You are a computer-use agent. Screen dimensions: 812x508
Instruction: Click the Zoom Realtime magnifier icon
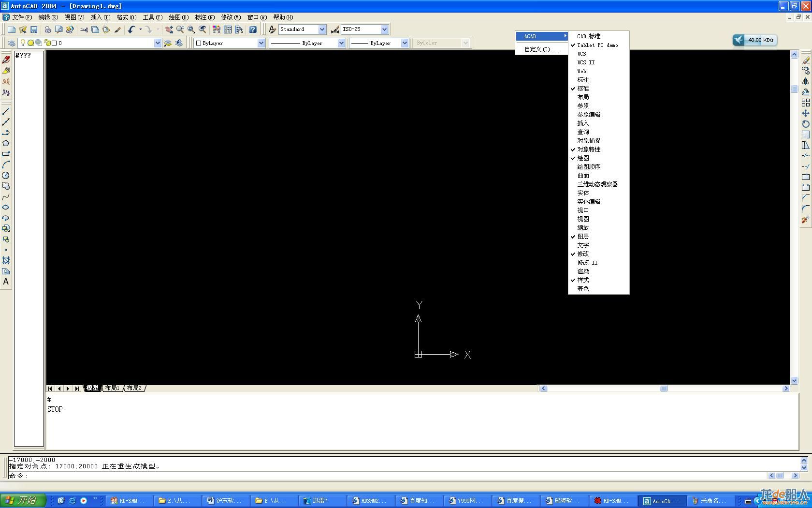[180, 30]
